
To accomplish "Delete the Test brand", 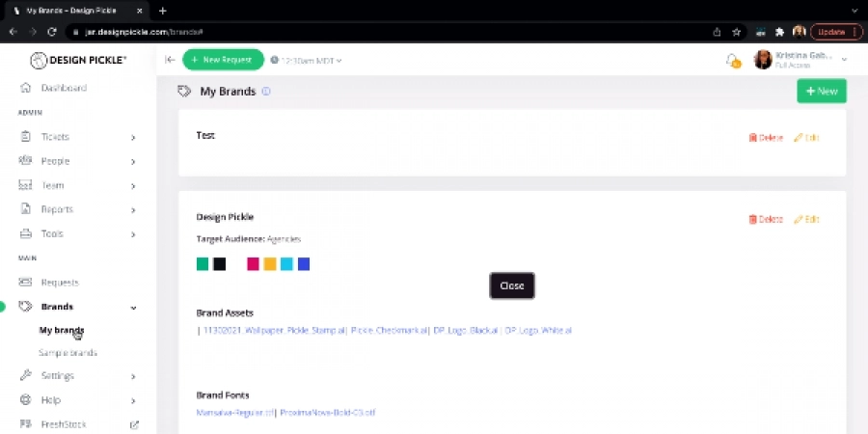I will (766, 138).
